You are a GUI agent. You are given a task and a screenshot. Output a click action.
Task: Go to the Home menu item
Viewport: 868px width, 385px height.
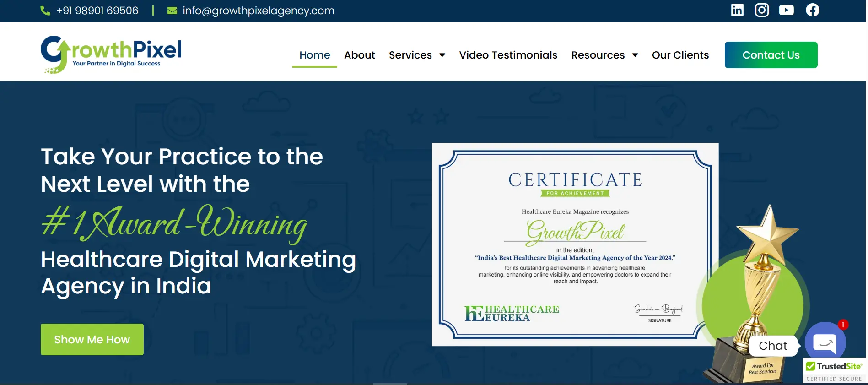[x=315, y=55]
